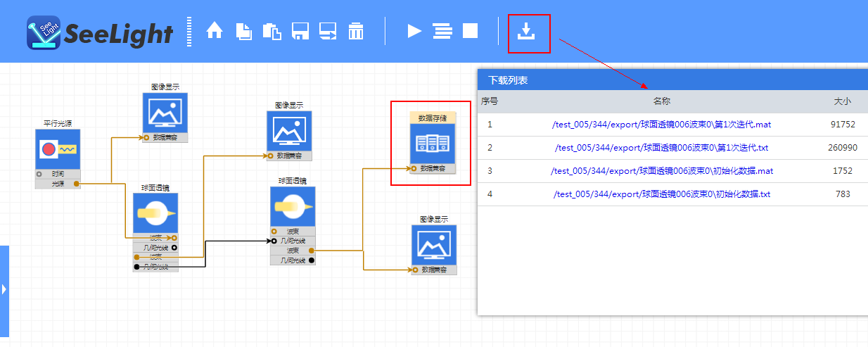Click the 光源 output port on 平行光源

click(x=76, y=184)
